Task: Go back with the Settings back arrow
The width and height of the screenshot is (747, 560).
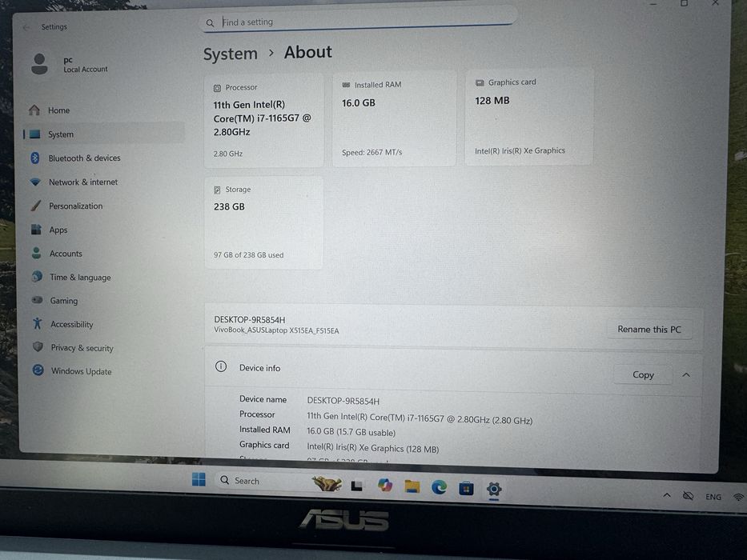Action: coord(26,27)
